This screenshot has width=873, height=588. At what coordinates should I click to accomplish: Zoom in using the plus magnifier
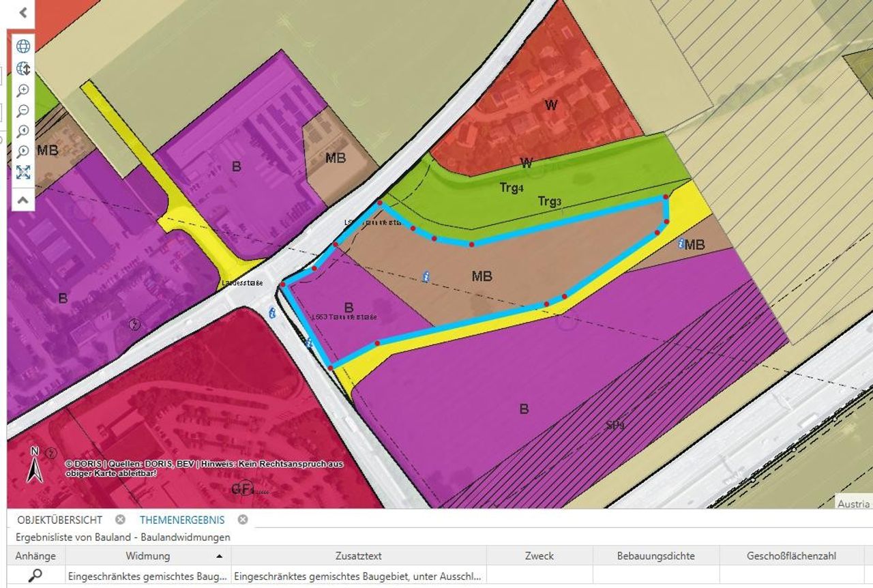tap(23, 90)
